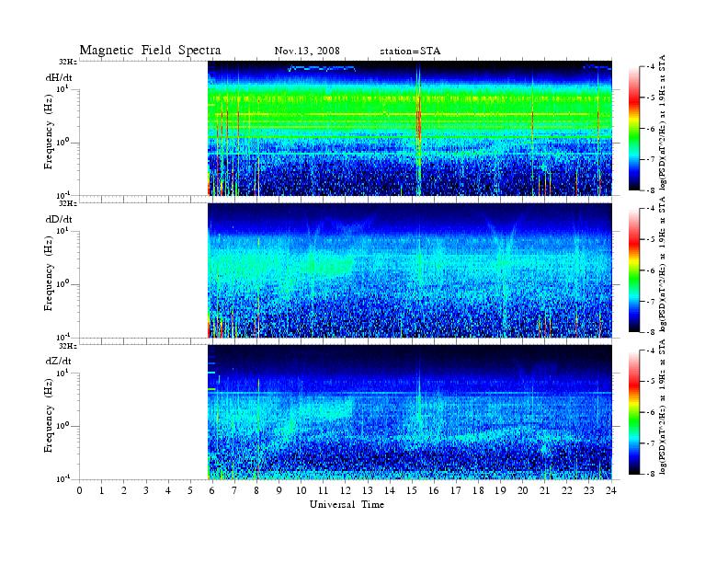The height and width of the screenshot is (563, 728).
Task: Click the date text "Nov.13, 2008"
Action: [x=307, y=52]
